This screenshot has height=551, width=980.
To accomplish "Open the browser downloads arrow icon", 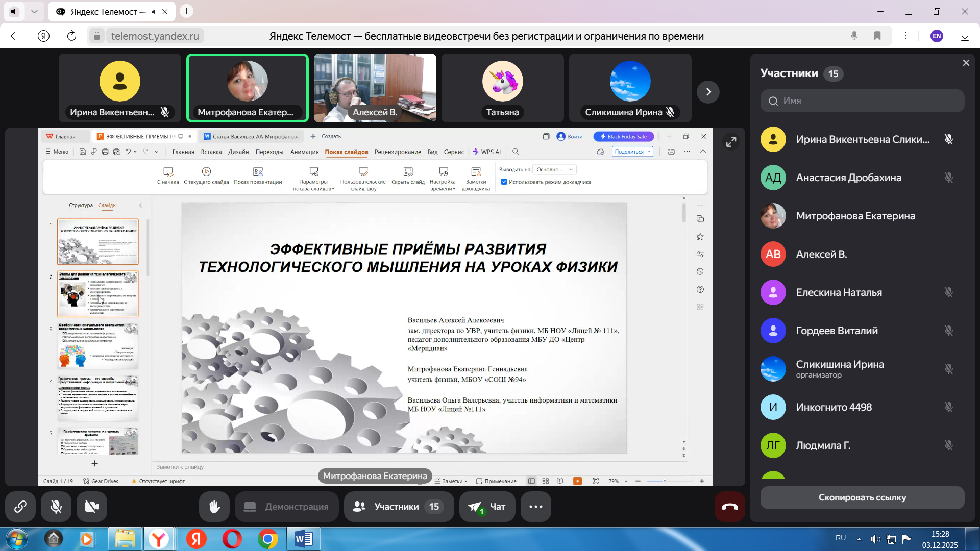I will click(965, 36).
